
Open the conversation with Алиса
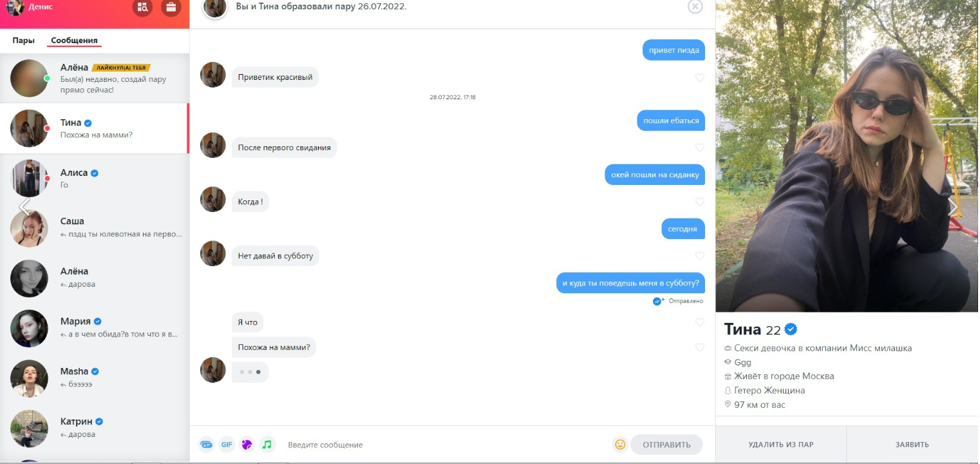click(x=95, y=179)
